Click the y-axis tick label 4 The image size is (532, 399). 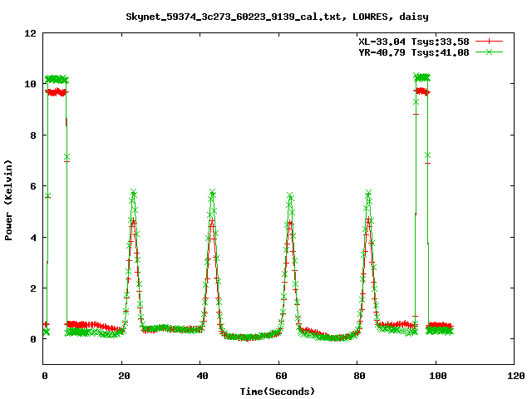click(33, 237)
